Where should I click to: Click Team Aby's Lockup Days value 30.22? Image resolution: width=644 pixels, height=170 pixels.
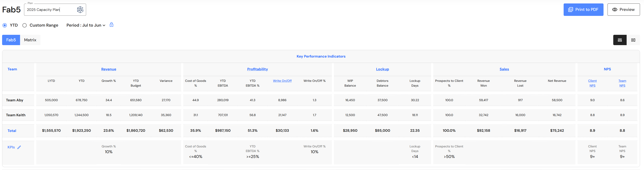pos(415,100)
